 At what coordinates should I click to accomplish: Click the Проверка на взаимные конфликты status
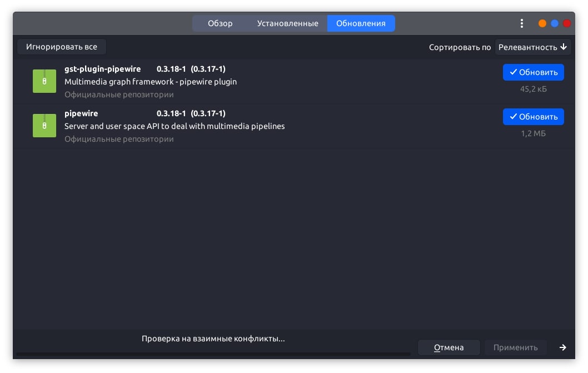point(213,339)
